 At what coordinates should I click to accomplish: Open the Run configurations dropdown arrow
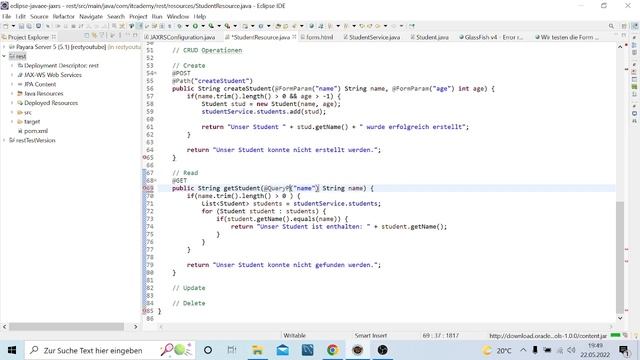point(203,26)
